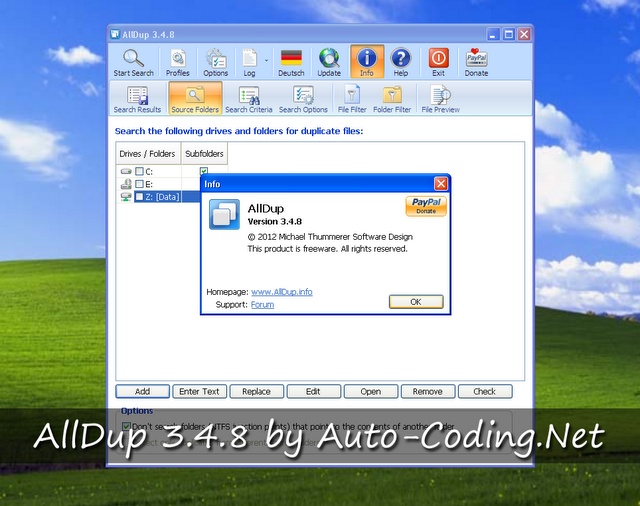The image size is (640, 506).
Task: Open the File Filter tab
Action: tap(352, 98)
